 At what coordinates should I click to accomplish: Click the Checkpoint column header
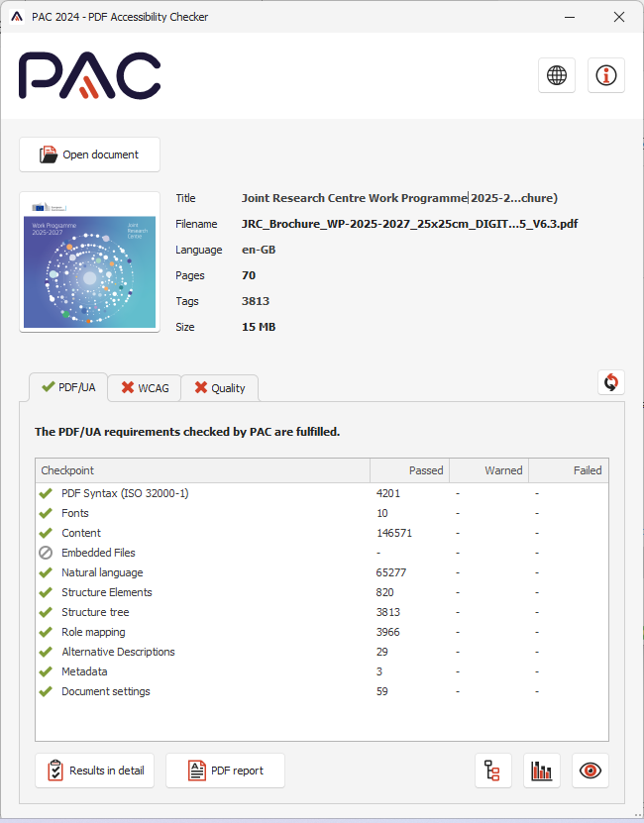[x=202, y=470]
